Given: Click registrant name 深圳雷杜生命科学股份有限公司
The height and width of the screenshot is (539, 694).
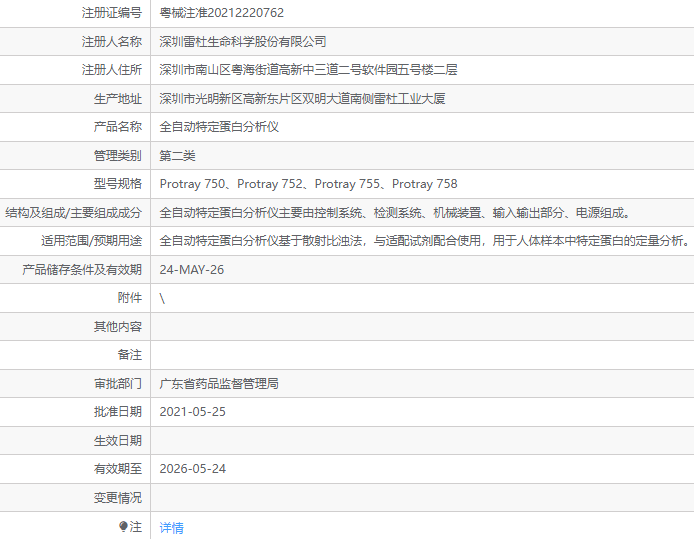Looking at the screenshot, I should pos(243,42).
